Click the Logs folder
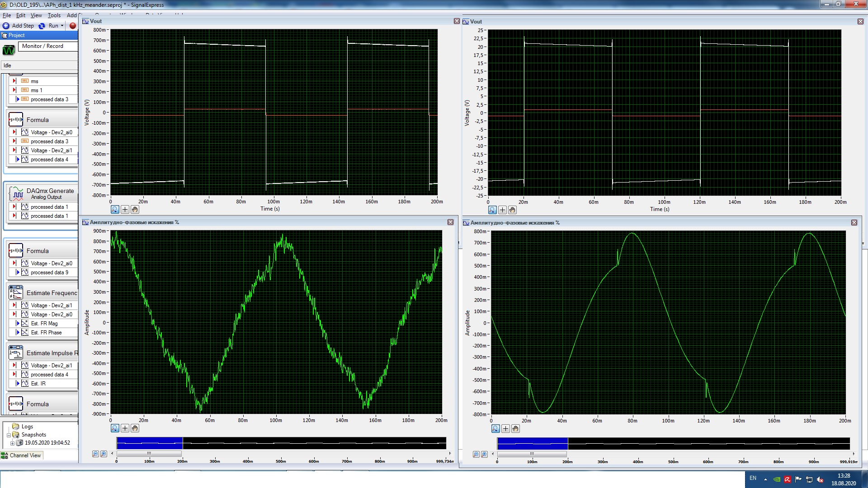 23,427
